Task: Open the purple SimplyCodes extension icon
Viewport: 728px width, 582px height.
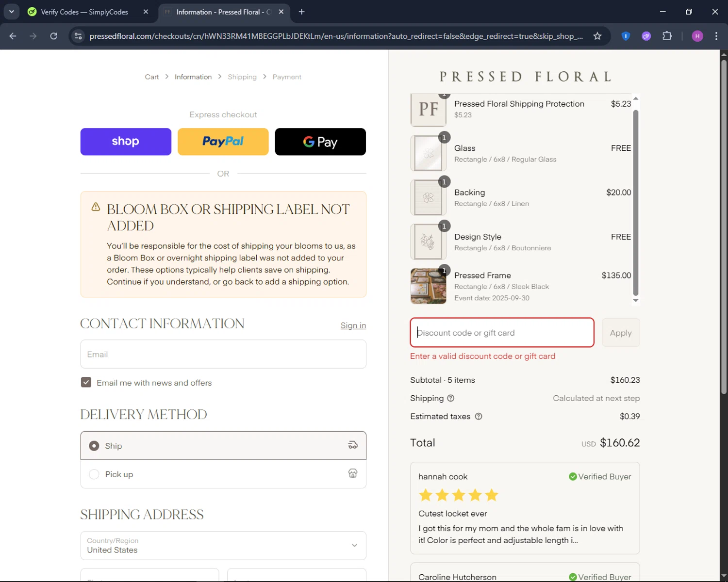Action: pyautogui.click(x=646, y=36)
